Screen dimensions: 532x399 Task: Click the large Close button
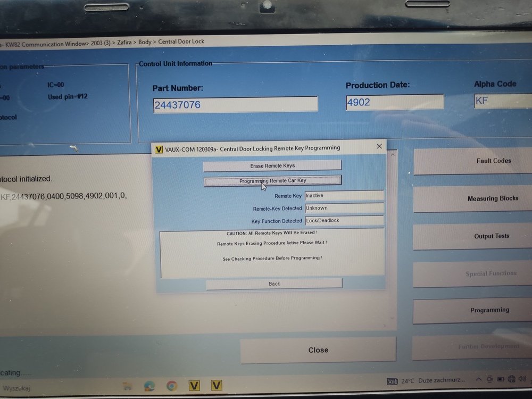tap(318, 350)
